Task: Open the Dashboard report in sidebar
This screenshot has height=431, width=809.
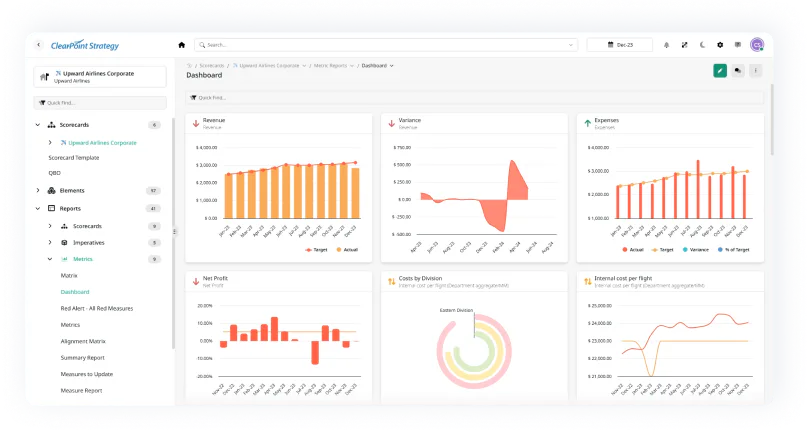Action: point(75,292)
